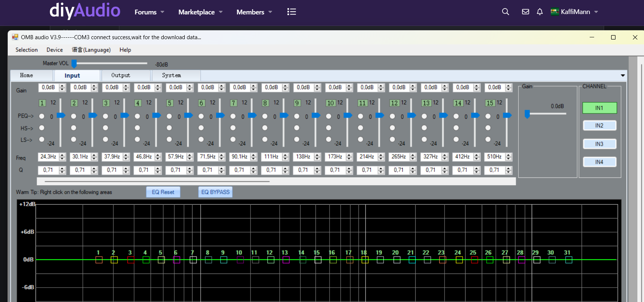Select EQ node 18 square on graph
This screenshot has height=302, width=644.
coord(365,260)
